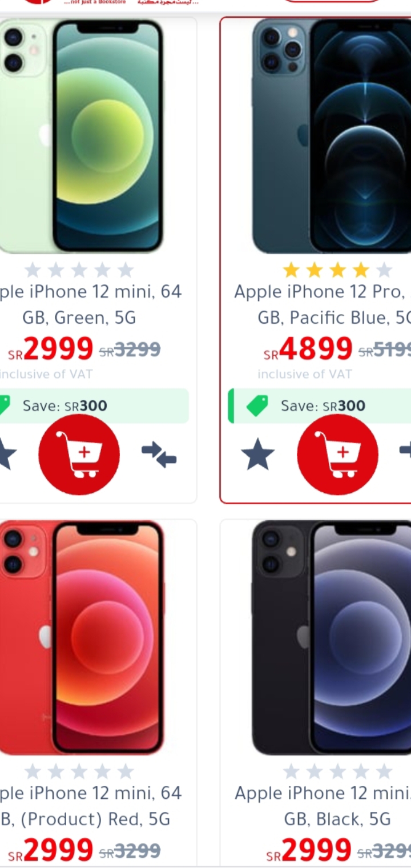Open the green iPhone 12 mini image
The image size is (411, 868).
point(82,137)
